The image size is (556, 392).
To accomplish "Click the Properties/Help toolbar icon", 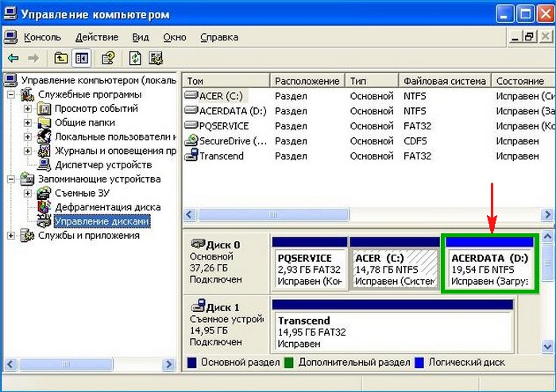I will point(109,58).
